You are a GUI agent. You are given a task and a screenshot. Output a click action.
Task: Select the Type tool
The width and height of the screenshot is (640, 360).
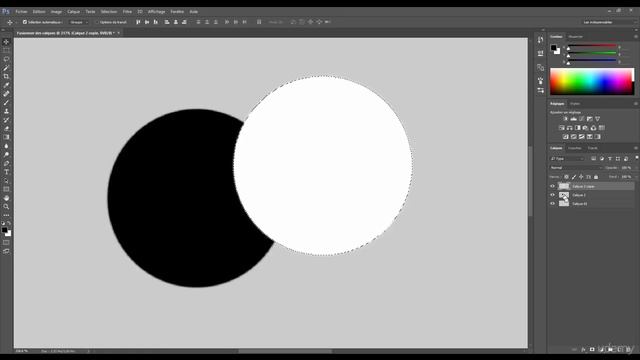pos(6,172)
